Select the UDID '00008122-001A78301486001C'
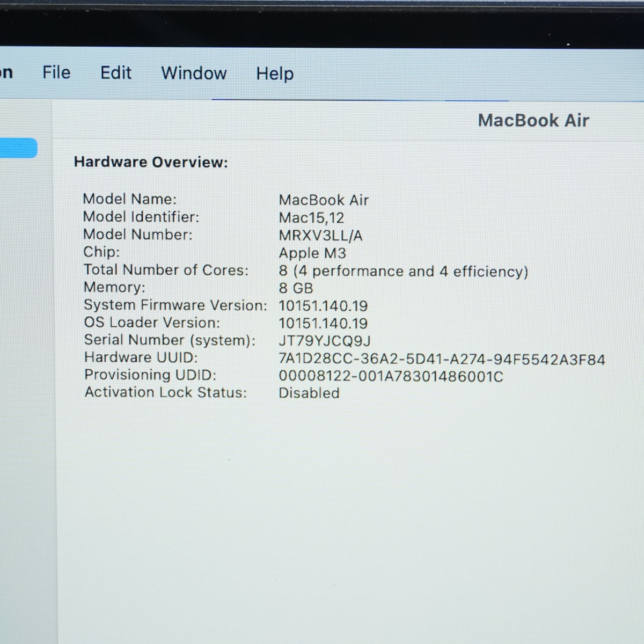 [x=391, y=376]
